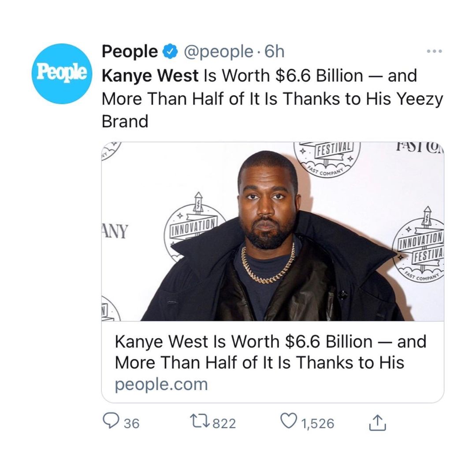Click the retweet count 822

[224, 424]
